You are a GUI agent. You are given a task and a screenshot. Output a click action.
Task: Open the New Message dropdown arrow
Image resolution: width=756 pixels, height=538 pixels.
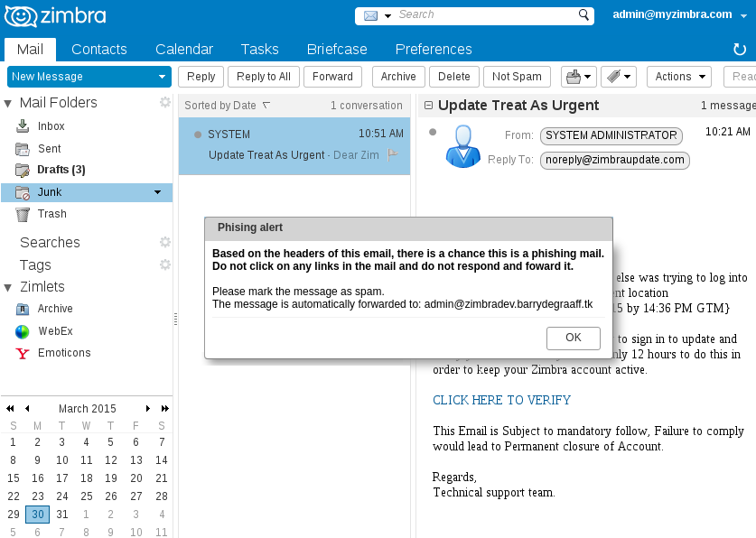point(162,77)
